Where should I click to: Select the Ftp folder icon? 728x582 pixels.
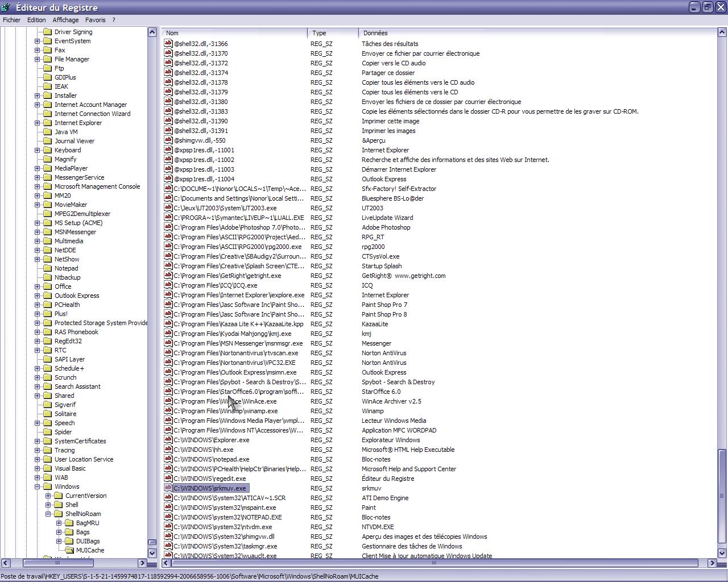[48, 68]
